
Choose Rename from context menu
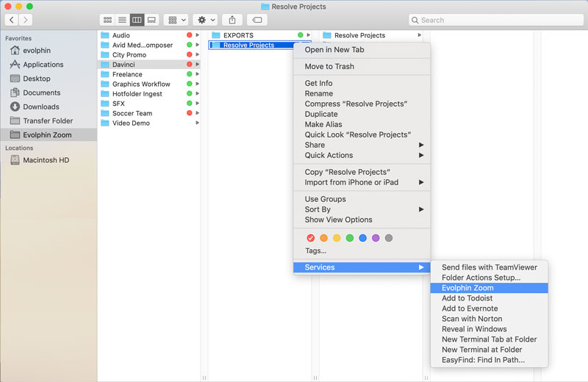[x=362, y=94]
